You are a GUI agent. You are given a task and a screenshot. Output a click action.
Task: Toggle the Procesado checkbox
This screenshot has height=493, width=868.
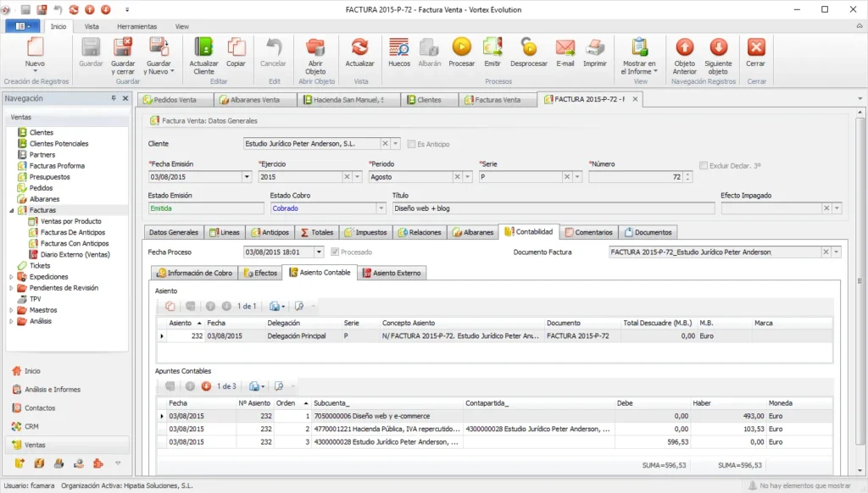click(x=335, y=252)
